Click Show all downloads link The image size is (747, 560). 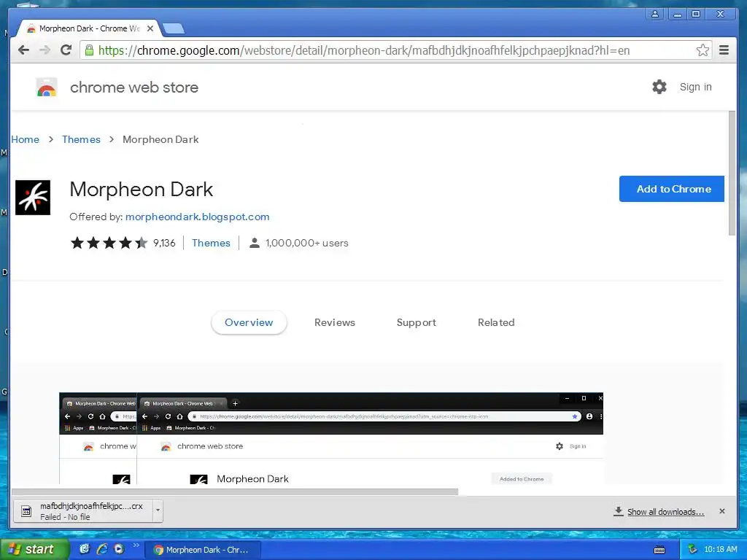665,511
